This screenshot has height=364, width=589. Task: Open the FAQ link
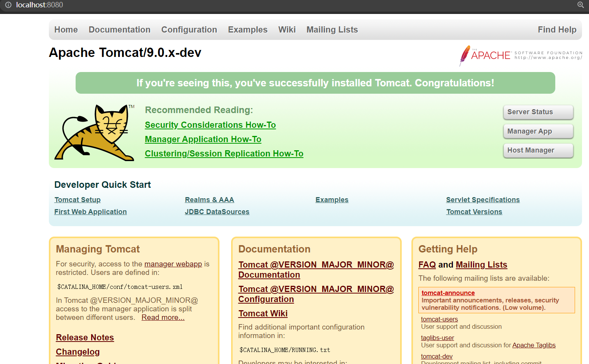[x=427, y=265]
